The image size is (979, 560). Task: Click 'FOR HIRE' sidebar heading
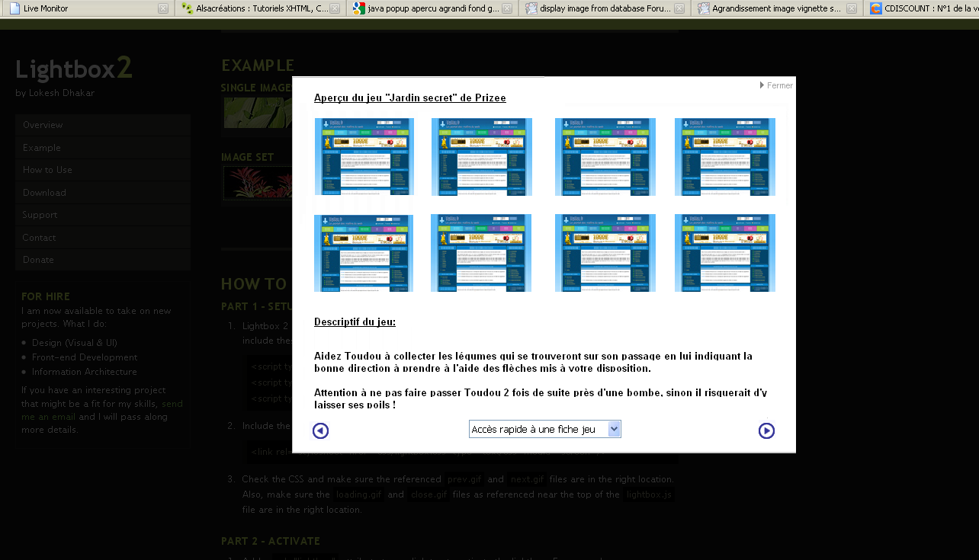pos(46,296)
